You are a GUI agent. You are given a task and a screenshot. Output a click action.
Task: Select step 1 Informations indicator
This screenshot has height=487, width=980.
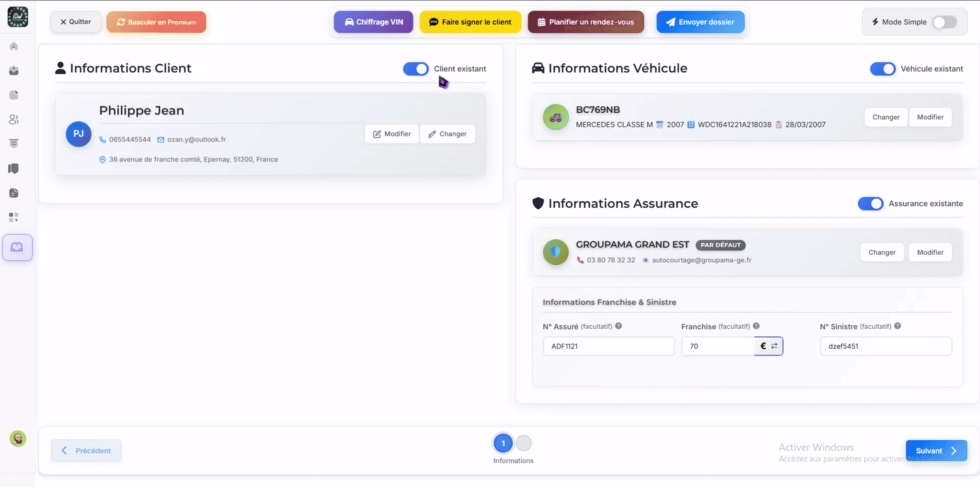503,443
